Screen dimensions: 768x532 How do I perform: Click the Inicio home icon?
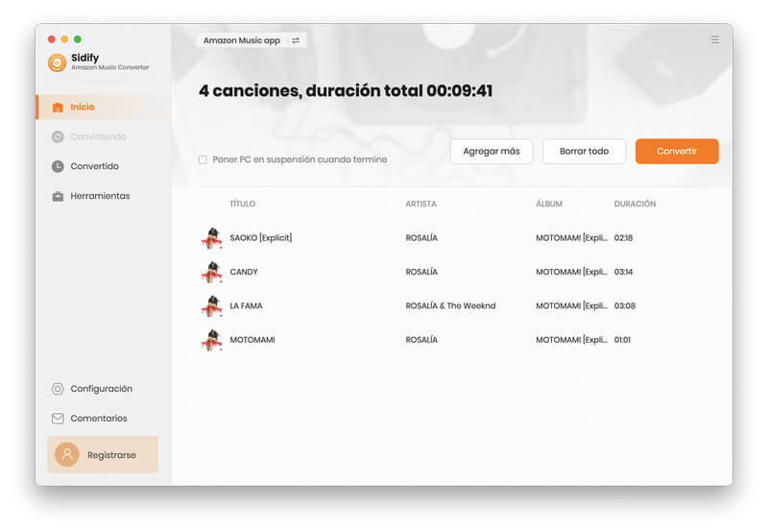pos(58,108)
